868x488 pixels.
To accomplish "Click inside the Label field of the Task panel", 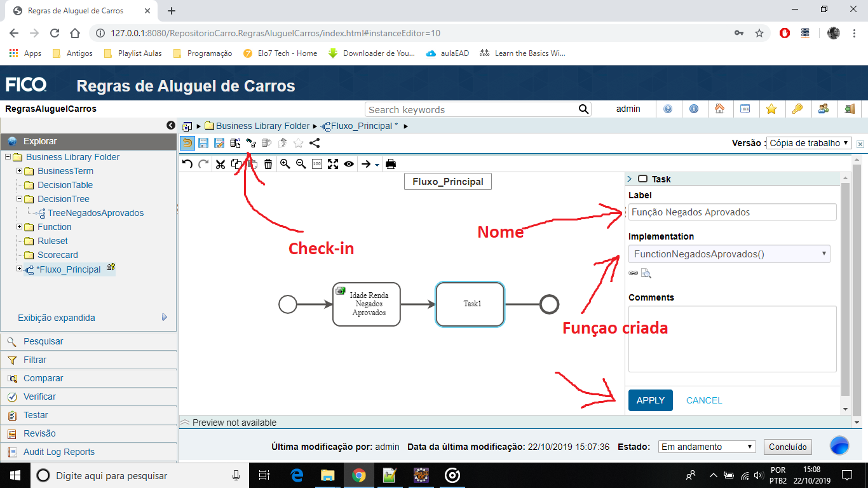I will [x=732, y=212].
